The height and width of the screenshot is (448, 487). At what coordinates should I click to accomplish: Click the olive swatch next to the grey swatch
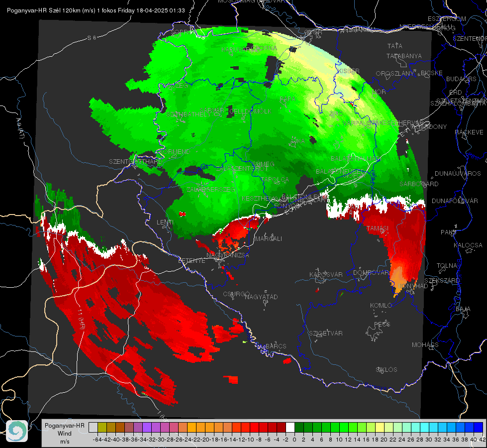pos(102,427)
